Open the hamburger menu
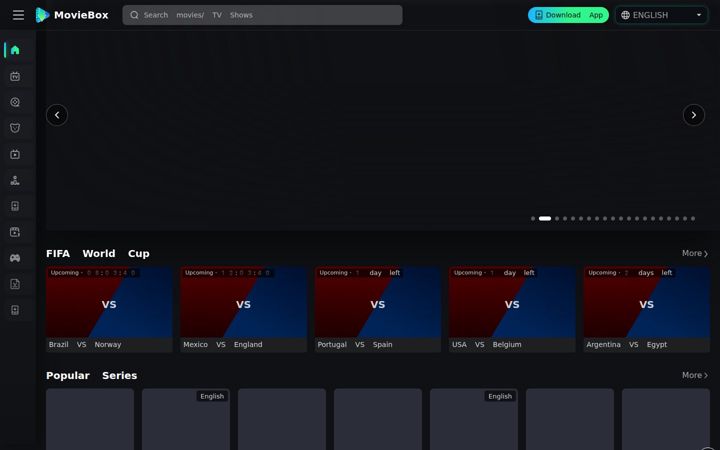 click(x=18, y=15)
